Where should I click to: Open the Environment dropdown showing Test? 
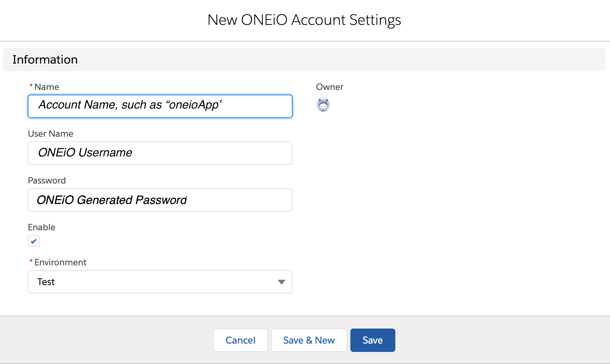tap(160, 282)
